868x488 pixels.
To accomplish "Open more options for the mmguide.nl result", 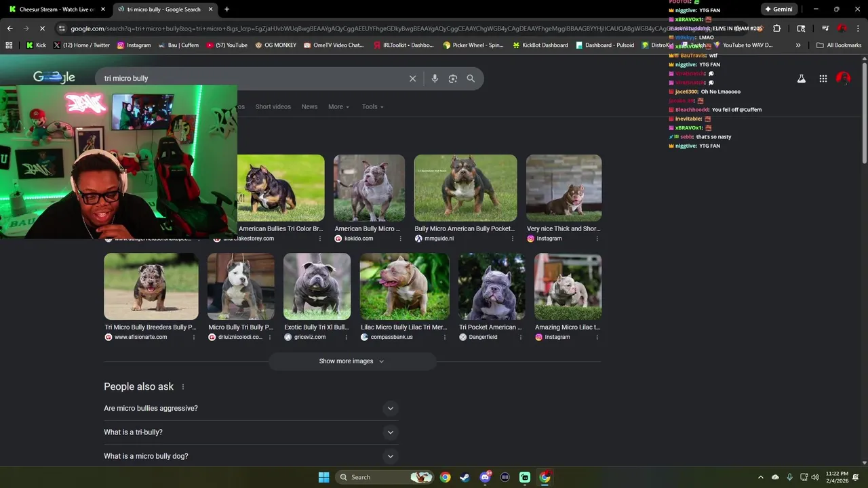I will 511,239.
